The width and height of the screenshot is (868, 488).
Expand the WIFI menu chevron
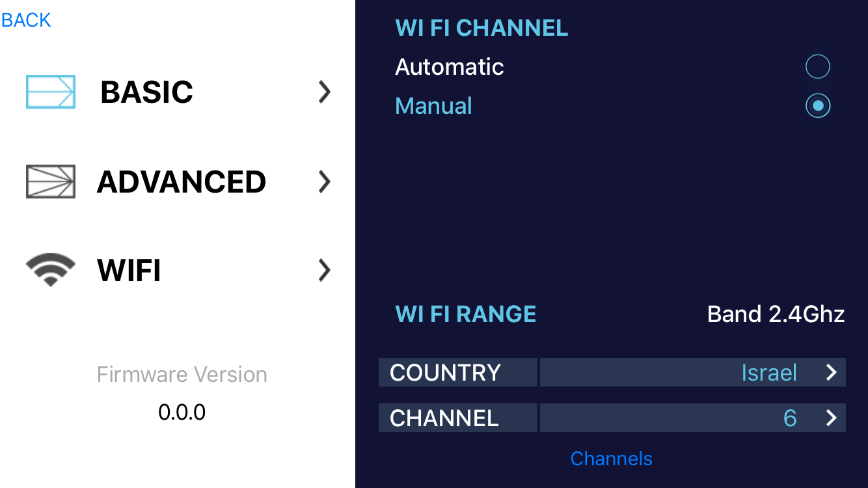(x=325, y=270)
